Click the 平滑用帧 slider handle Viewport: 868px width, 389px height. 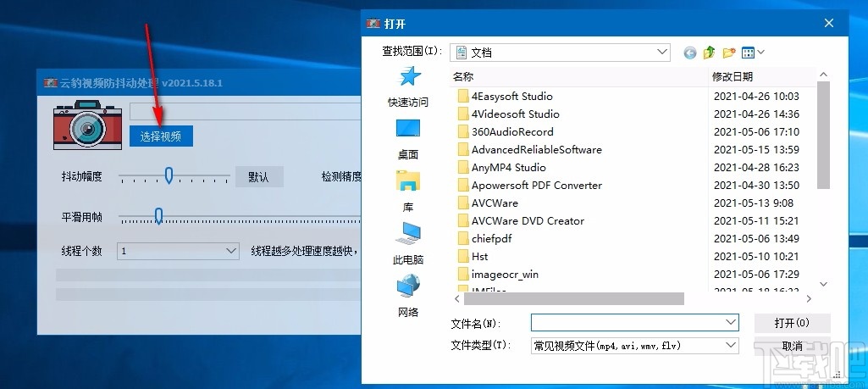(158, 217)
